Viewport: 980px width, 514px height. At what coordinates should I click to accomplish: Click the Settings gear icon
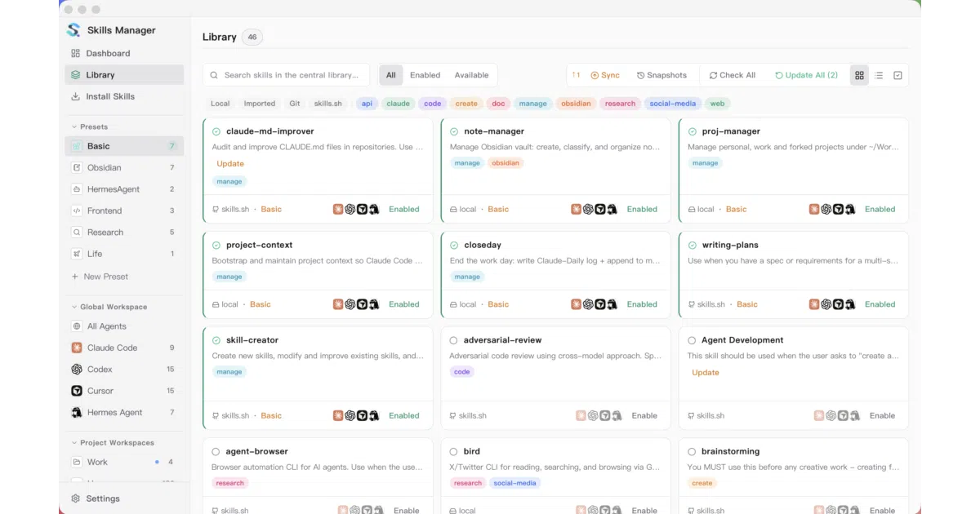coord(76,498)
